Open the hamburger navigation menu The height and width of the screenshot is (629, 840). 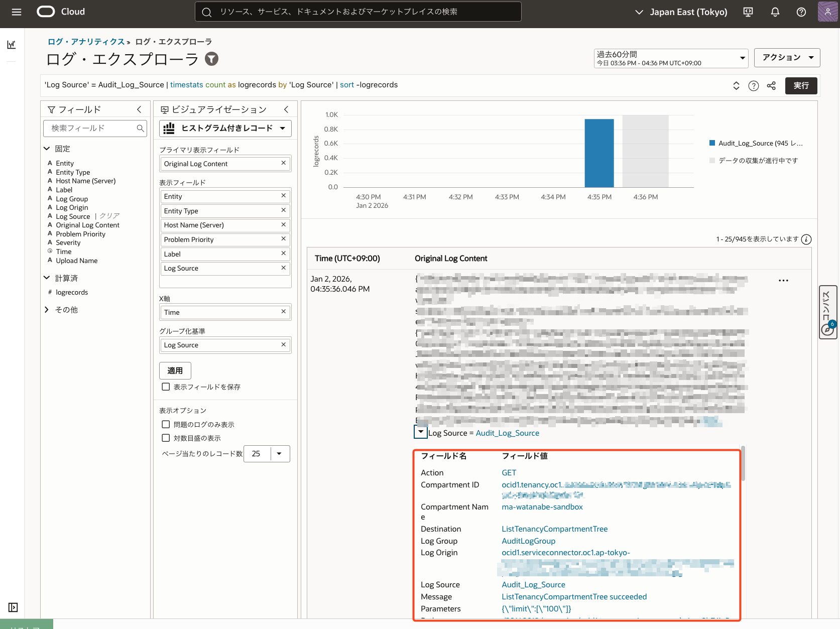tap(16, 12)
